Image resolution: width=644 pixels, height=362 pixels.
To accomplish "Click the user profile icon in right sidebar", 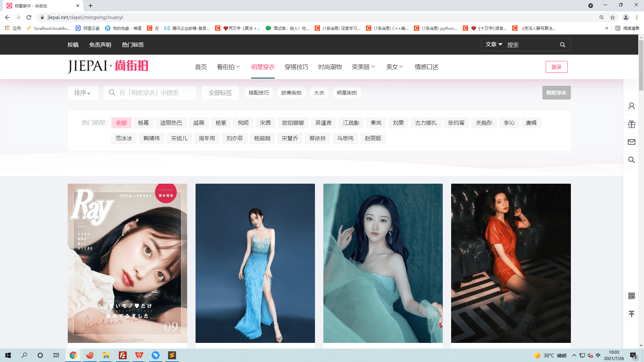I will click(632, 106).
